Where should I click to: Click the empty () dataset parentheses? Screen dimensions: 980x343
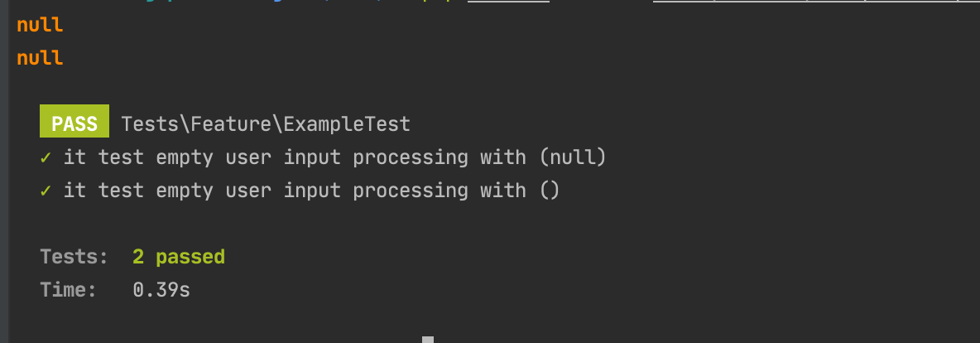pos(550,191)
